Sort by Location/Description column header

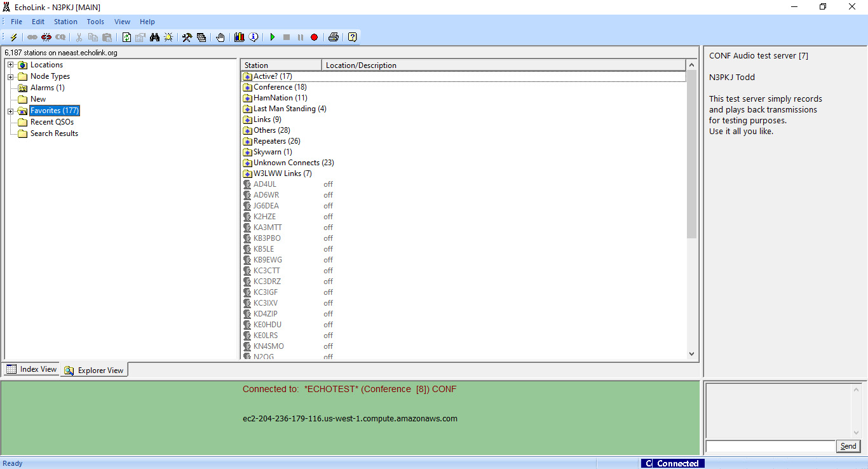(x=504, y=65)
